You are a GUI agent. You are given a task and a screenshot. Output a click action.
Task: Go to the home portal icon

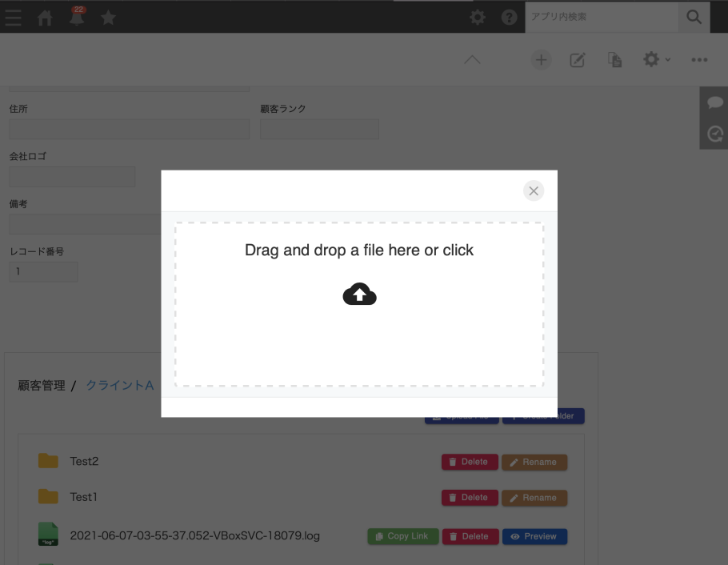(46, 18)
